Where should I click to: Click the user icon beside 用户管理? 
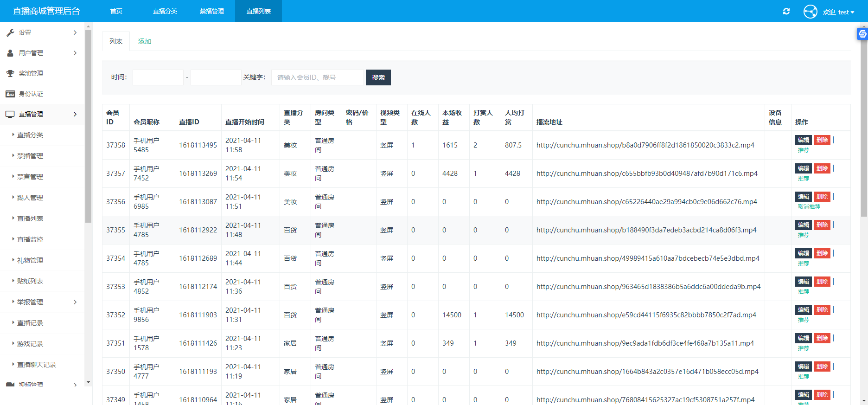click(x=10, y=53)
